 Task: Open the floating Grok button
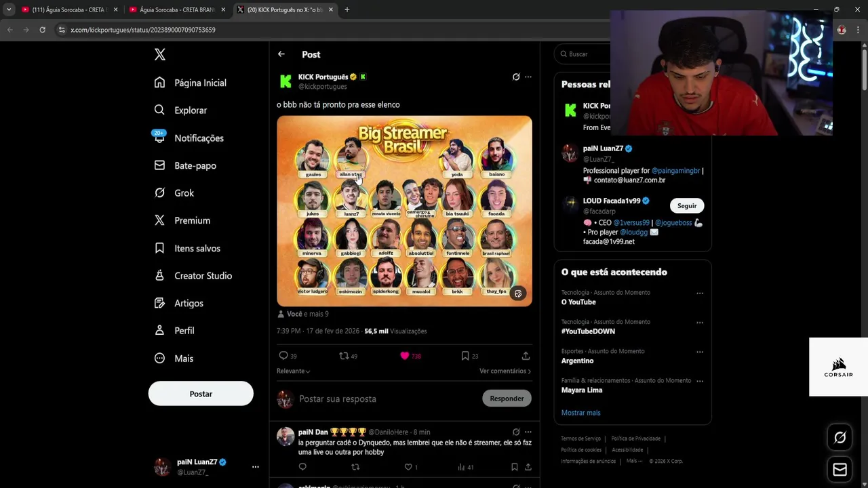(840, 438)
